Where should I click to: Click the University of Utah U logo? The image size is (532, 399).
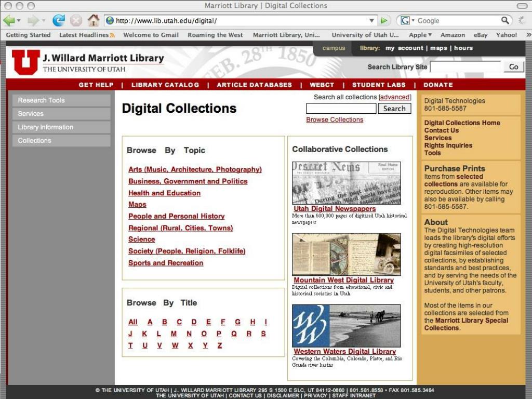(x=26, y=62)
